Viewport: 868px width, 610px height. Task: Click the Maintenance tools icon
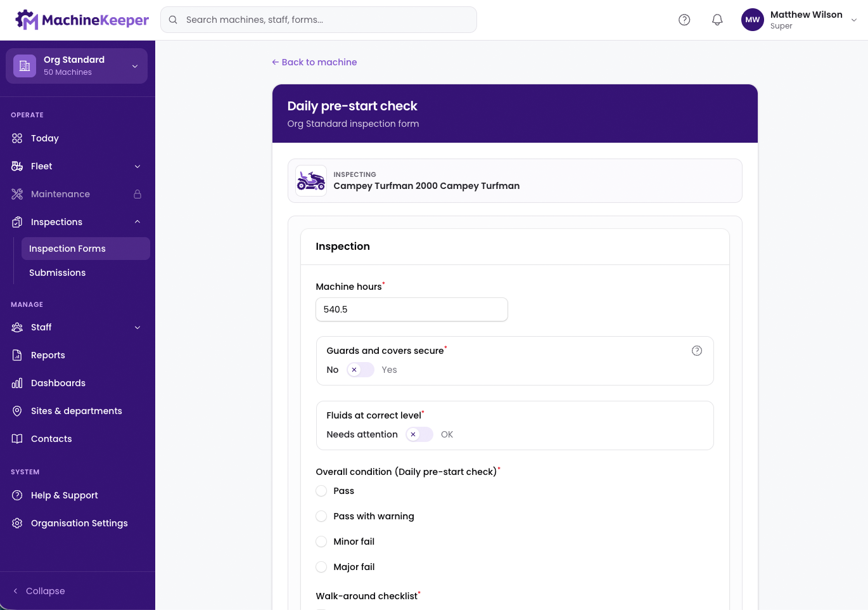coord(17,194)
